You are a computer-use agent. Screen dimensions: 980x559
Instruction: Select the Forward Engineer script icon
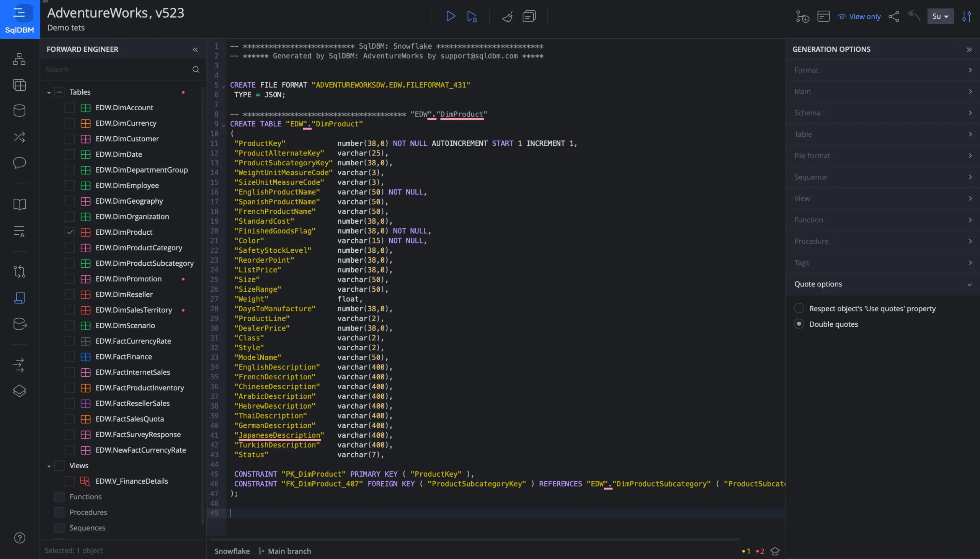(x=19, y=298)
